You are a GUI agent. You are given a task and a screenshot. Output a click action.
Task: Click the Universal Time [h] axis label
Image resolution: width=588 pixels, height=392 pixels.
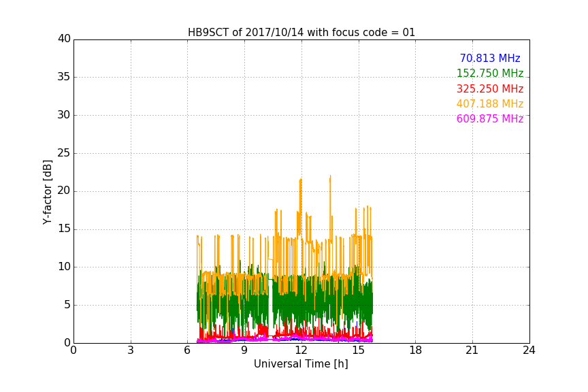301,364
